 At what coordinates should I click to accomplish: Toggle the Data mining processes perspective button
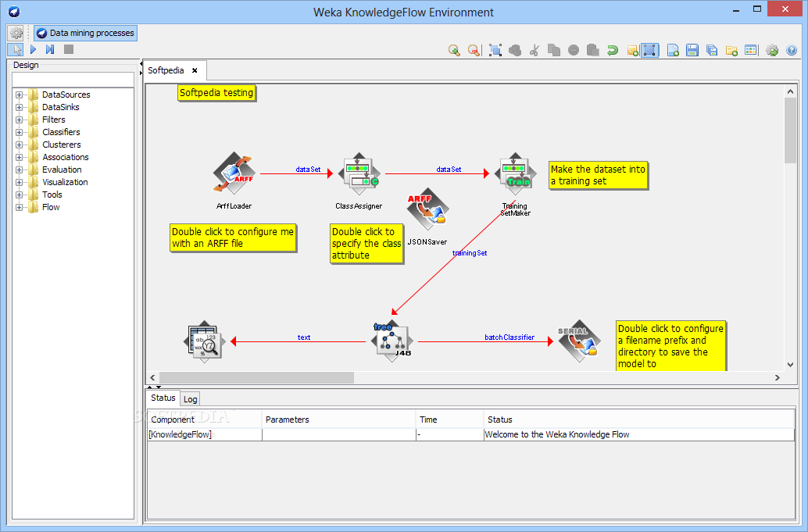pyautogui.click(x=85, y=33)
